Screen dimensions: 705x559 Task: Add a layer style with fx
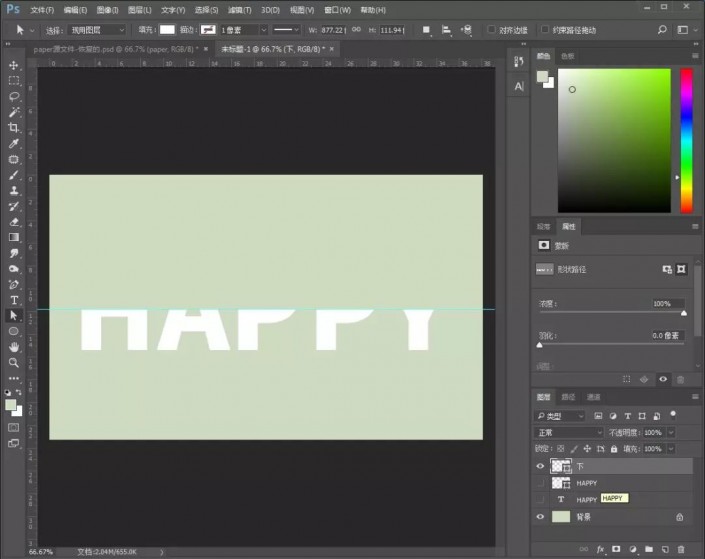[600, 549]
